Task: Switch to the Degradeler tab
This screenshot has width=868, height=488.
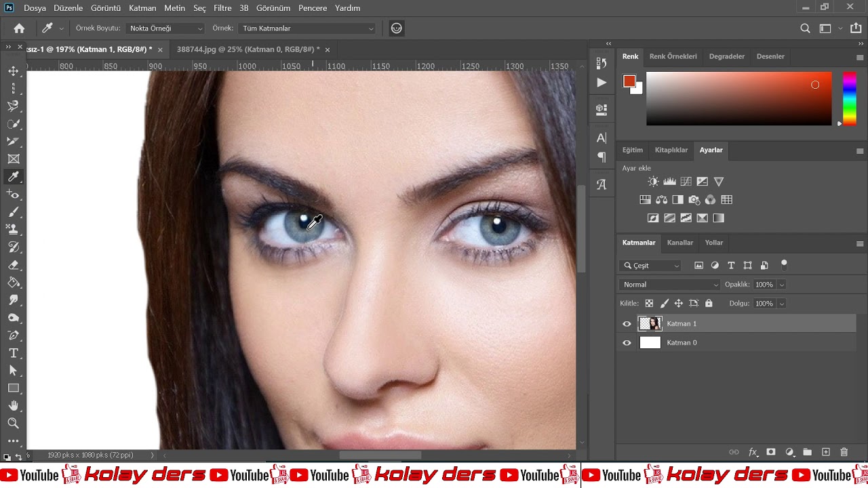Action: 727,56
